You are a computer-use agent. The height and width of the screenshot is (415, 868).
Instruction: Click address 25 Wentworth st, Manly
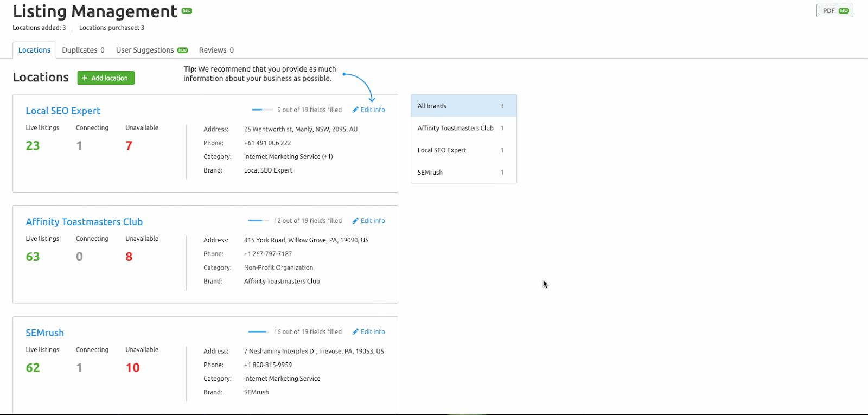(x=301, y=129)
